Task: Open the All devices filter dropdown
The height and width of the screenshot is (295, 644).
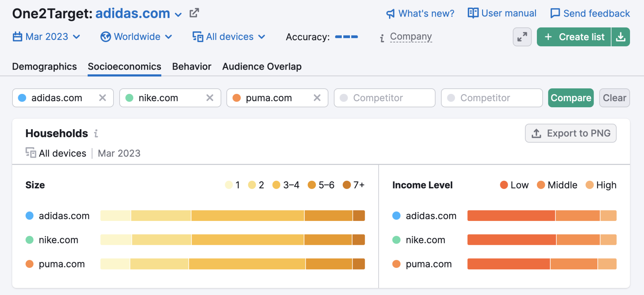Action: 229,37
